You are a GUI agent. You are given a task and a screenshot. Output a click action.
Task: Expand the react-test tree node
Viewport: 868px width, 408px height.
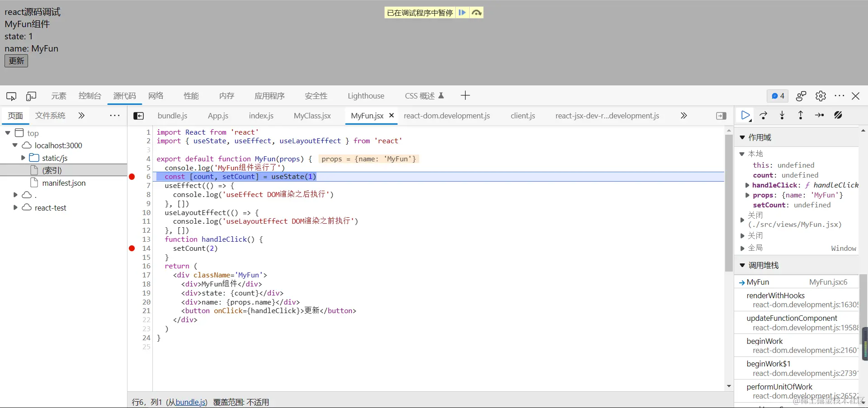pos(15,207)
